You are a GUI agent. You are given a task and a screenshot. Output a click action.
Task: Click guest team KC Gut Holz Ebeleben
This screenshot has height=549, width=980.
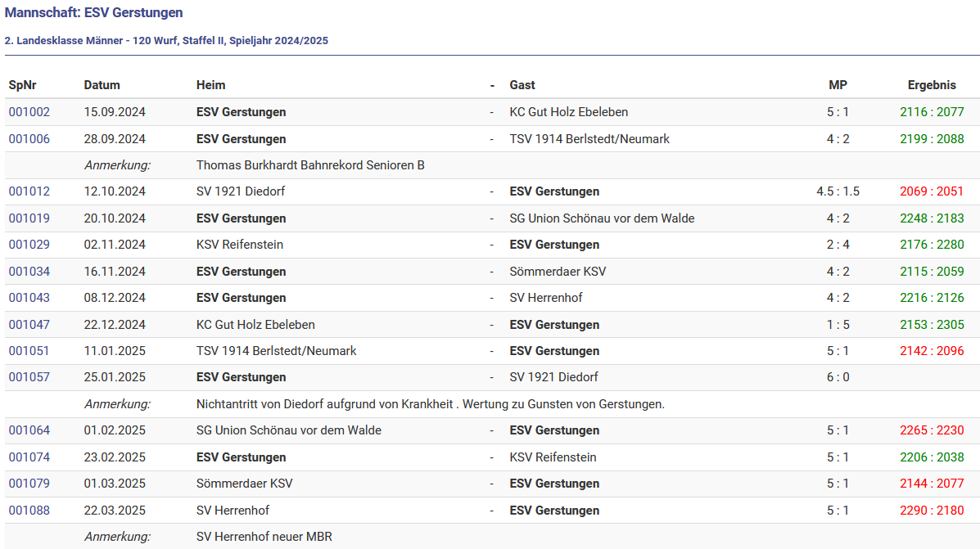[569, 112]
